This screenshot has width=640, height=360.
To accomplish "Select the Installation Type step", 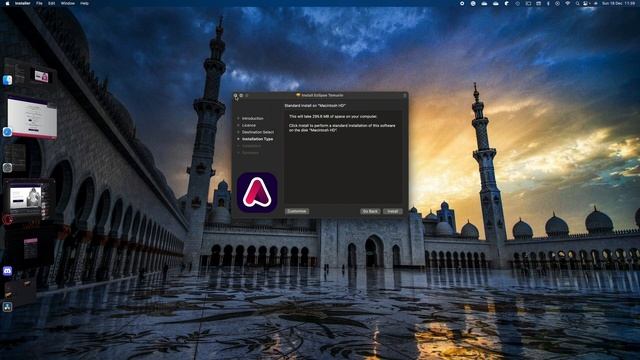I will click(257, 139).
